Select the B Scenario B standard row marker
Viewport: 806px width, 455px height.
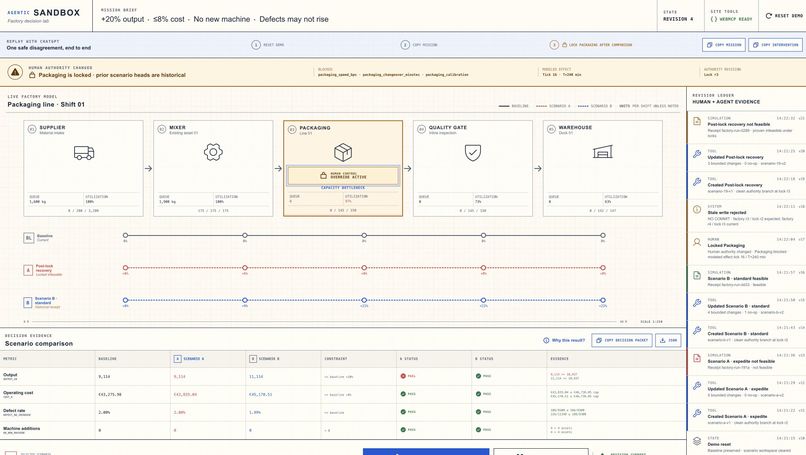(x=29, y=303)
